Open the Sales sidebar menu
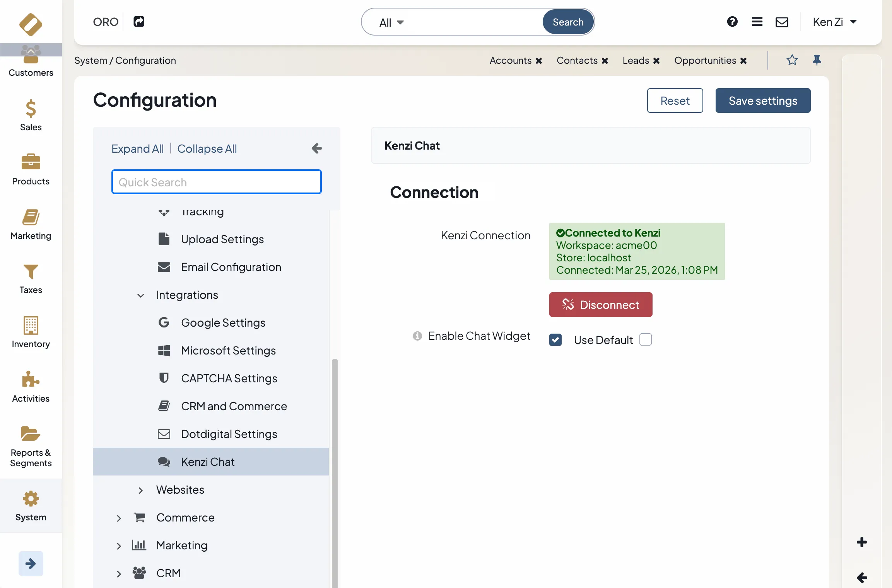The image size is (892, 588). tap(31, 115)
